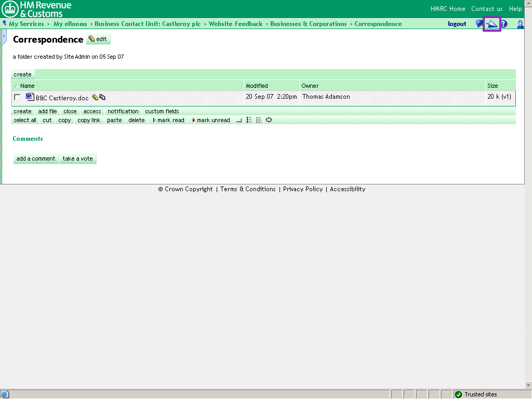Tick the checkbox for B&C Castleroy.doc
Viewport: 532px width, 399px height.
pyautogui.click(x=17, y=97)
